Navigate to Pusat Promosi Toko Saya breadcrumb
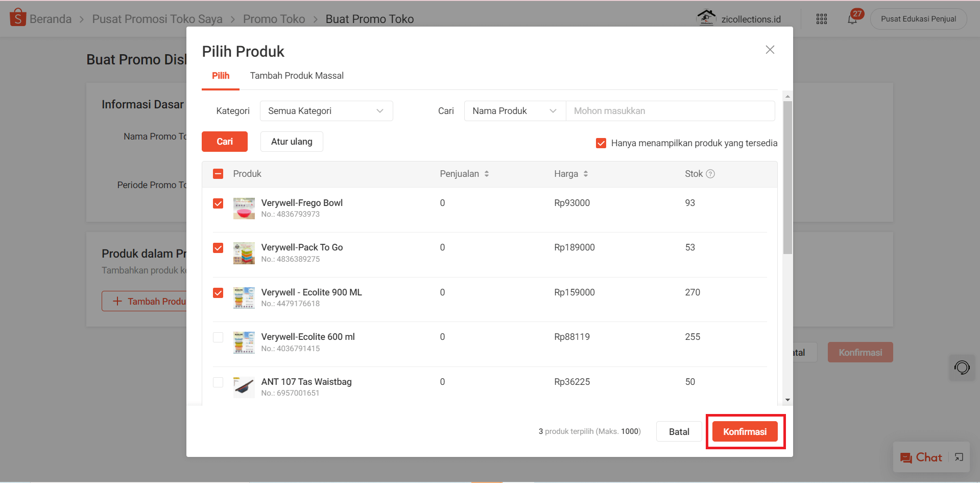Image resolution: width=980 pixels, height=483 pixels. (157, 18)
